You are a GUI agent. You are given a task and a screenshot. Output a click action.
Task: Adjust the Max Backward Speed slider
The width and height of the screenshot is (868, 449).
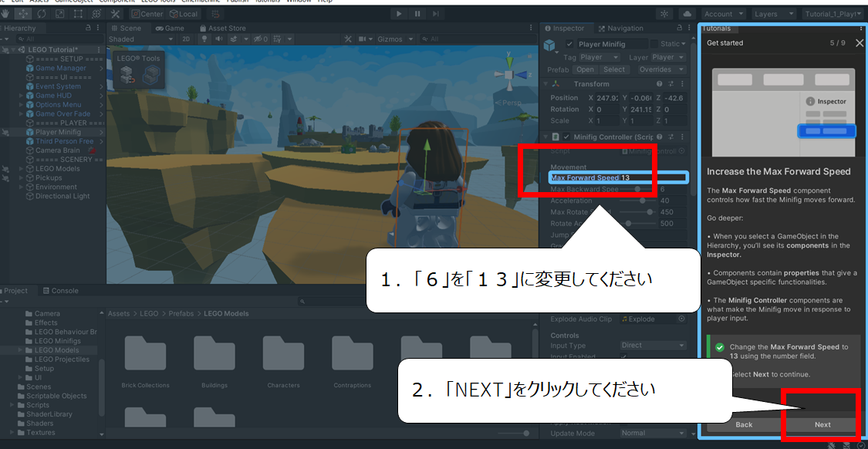(x=637, y=189)
